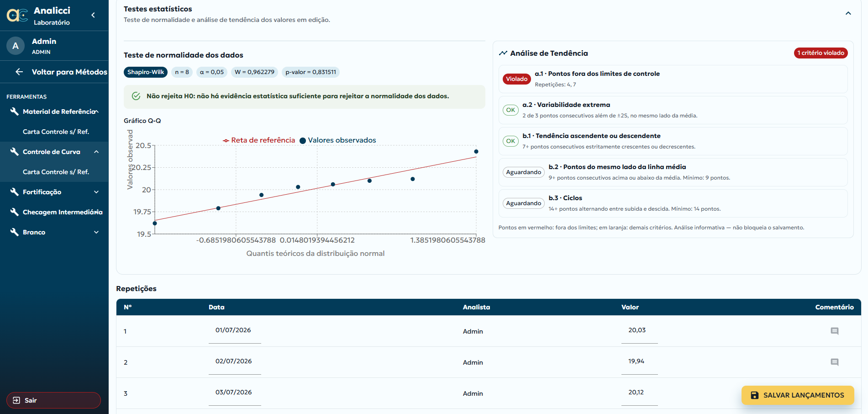Click the α = 0,05 chip
The width and height of the screenshot is (868, 414).
pos(212,72)
